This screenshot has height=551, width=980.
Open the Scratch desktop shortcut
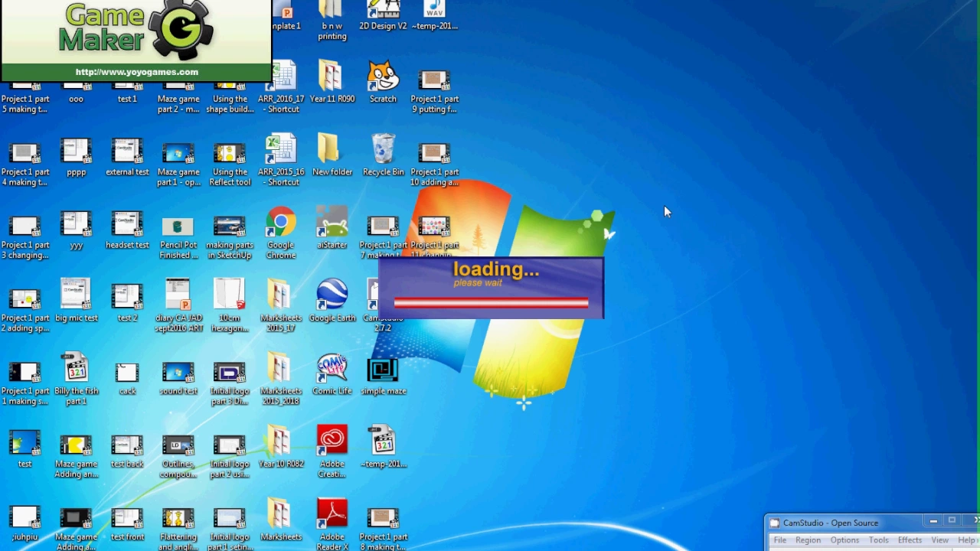click(x=383, y=83)
